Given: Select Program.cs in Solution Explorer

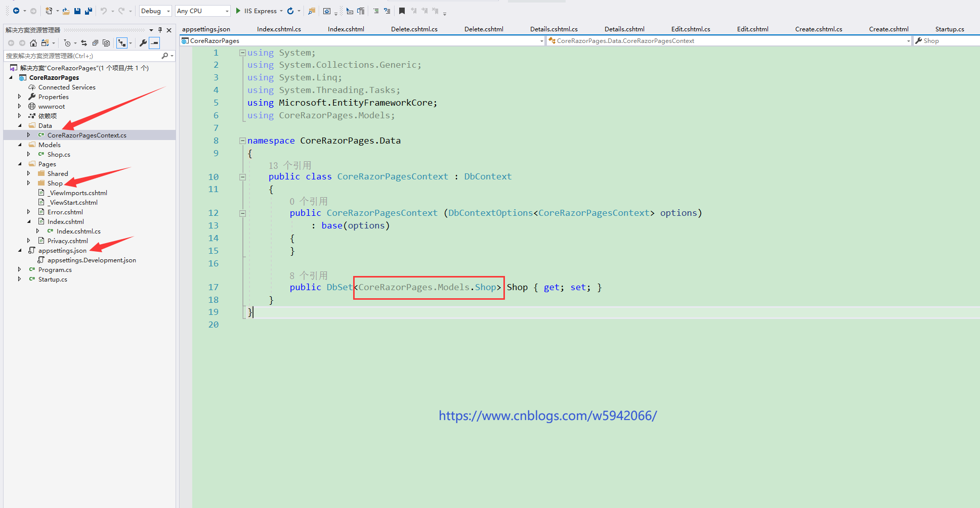Looking at the screenshot, I should point(55,270).
